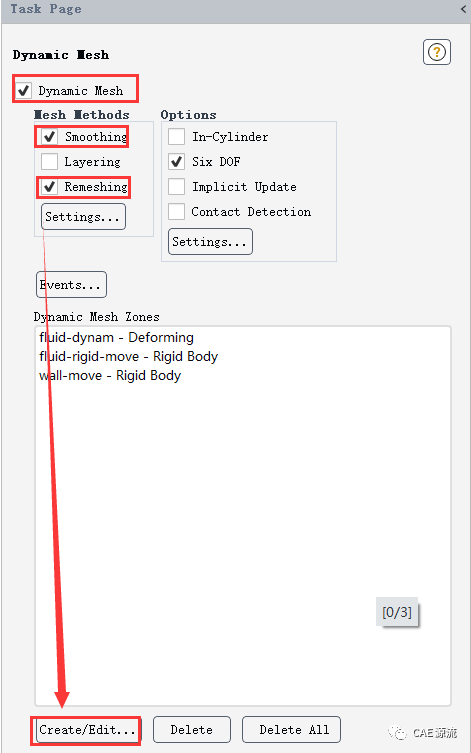Click the Delete button
The image size is (471, 753).
point(192,730)
